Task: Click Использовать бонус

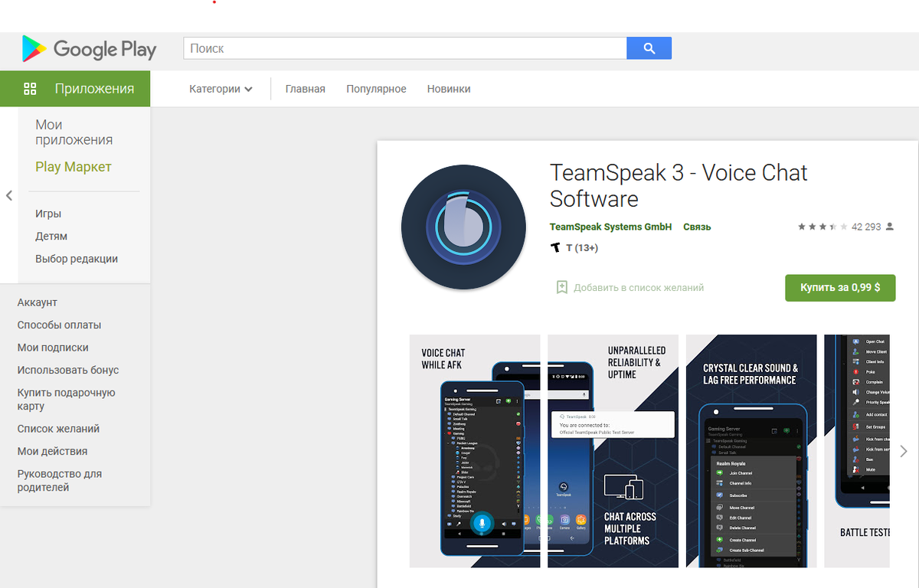Action: click(68, 370)
